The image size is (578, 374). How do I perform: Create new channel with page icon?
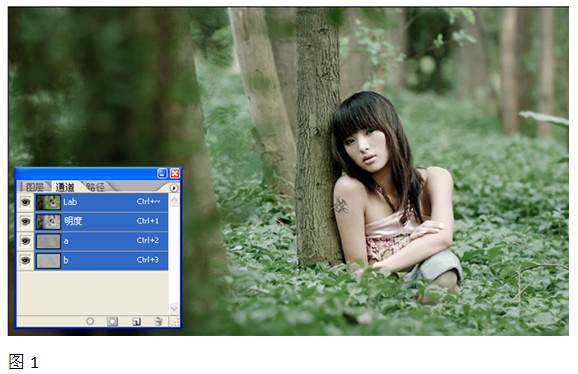tap(136, 322)
